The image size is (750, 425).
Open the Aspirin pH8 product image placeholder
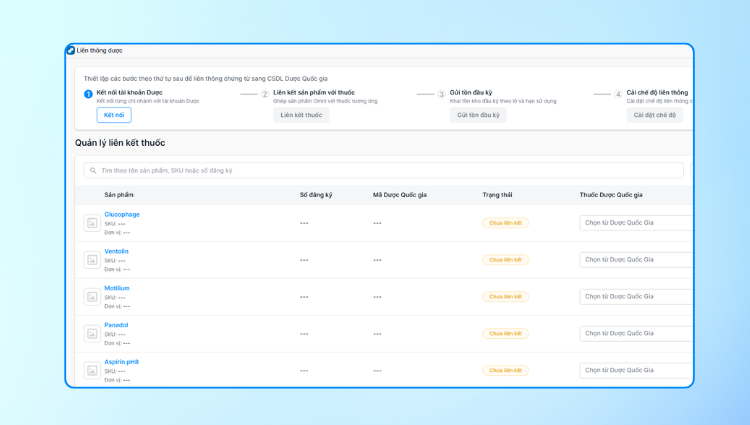point(92,371)
